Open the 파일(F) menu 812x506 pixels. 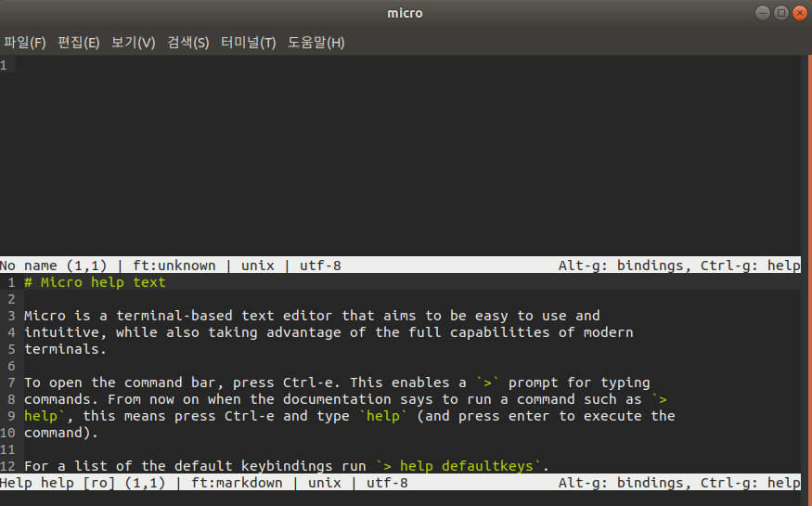tap(25, 43)
